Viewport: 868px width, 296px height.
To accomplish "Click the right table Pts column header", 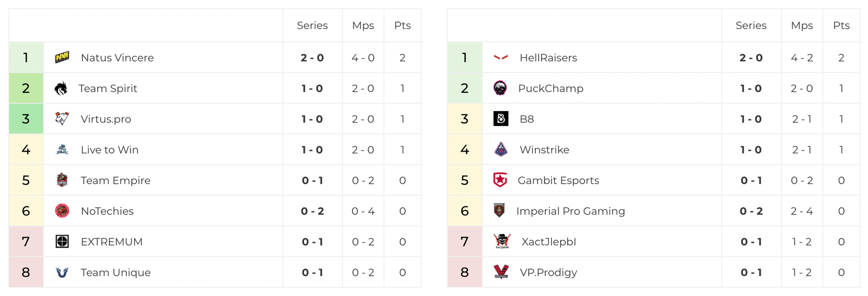I will pos(841,26).
